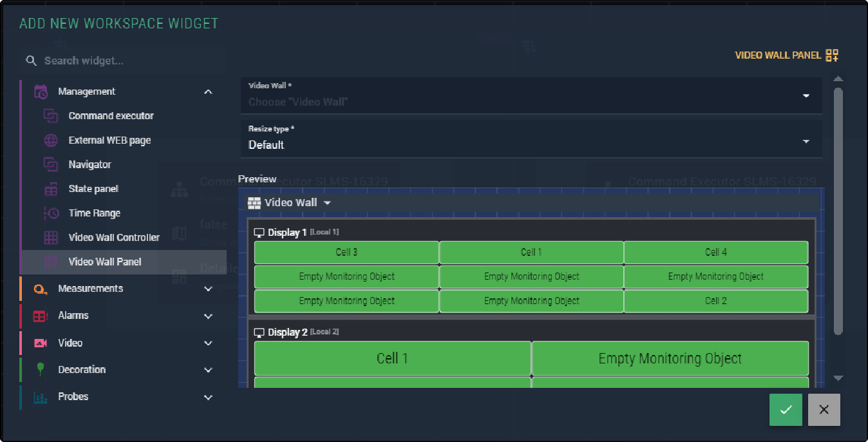Click the Command executor icon in sidebar

coord(51,116)
